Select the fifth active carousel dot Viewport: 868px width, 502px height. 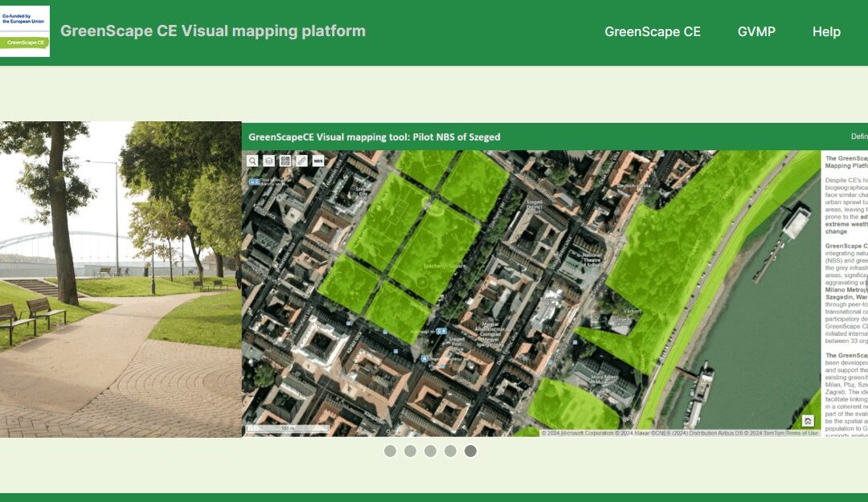pos(470,451)
